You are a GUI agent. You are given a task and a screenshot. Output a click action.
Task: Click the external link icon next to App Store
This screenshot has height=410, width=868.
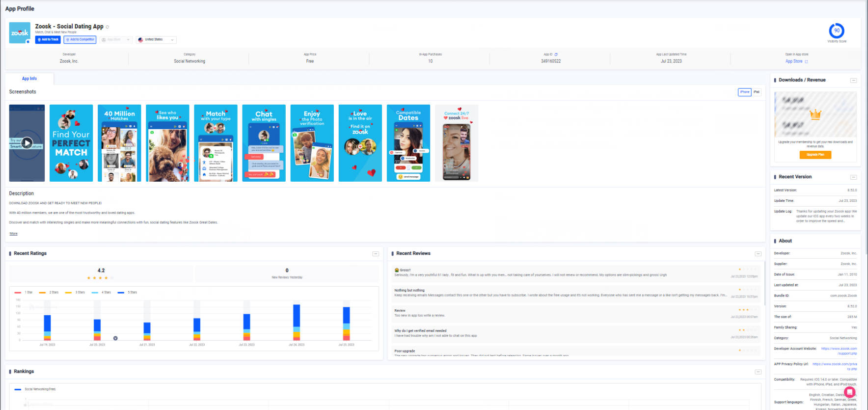[806, 61]
